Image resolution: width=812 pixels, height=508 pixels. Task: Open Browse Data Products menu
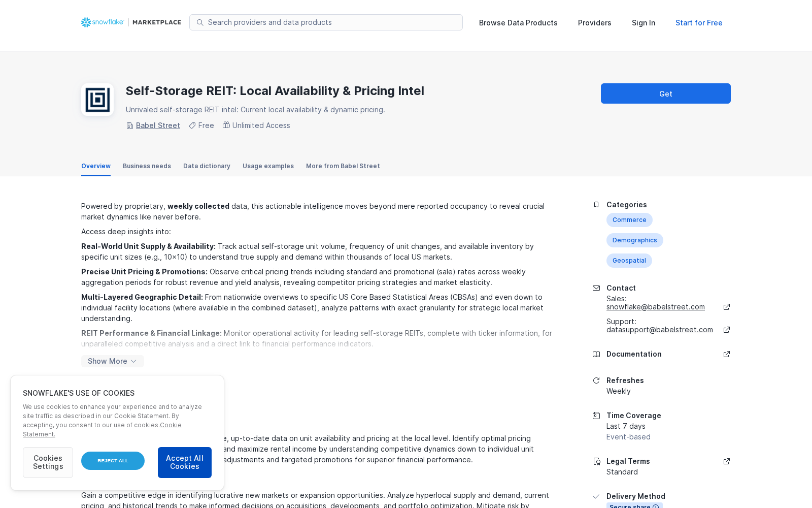518,23
